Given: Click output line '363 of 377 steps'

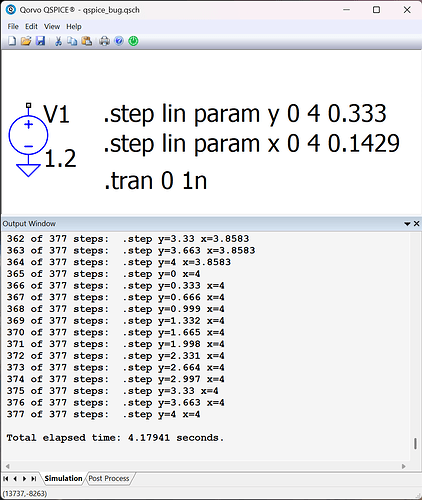Looking at the screenshot, I should coord(131,250).
